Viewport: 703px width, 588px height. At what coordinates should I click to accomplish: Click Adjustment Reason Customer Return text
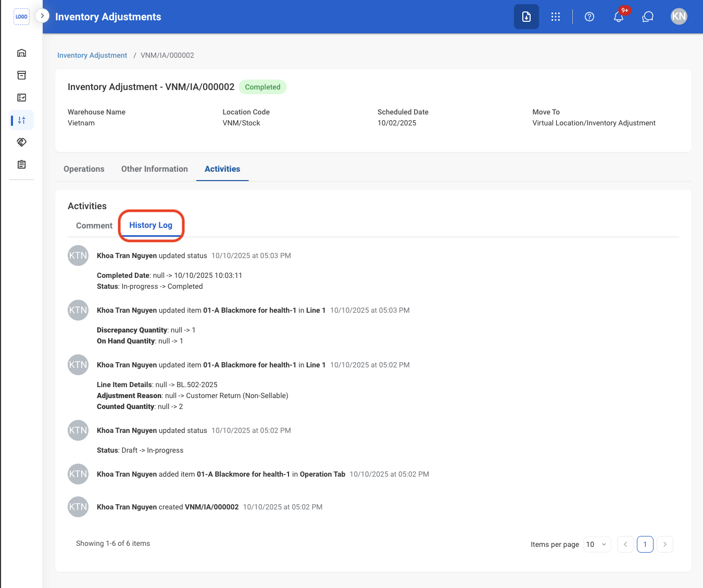pos(193,396)
